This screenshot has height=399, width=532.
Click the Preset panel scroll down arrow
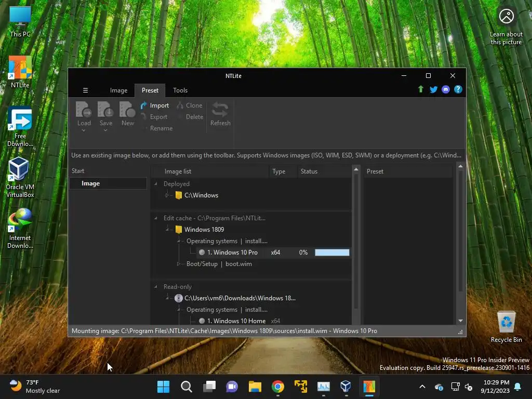click(x=460, y=321)
